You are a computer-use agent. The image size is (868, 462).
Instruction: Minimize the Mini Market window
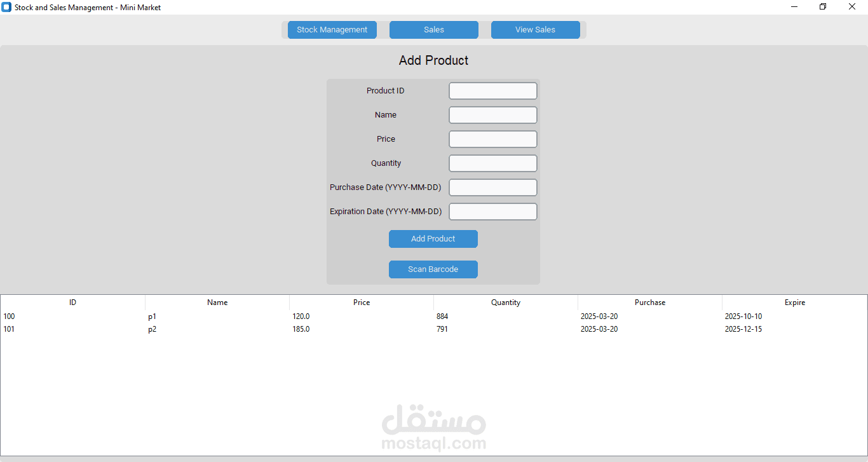(794, 7)
